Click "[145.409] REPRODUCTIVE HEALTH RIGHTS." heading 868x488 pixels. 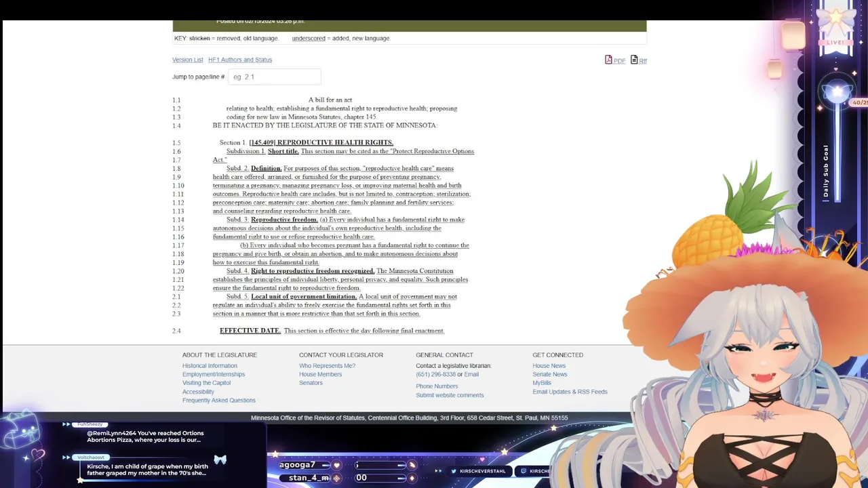point(321,142)
